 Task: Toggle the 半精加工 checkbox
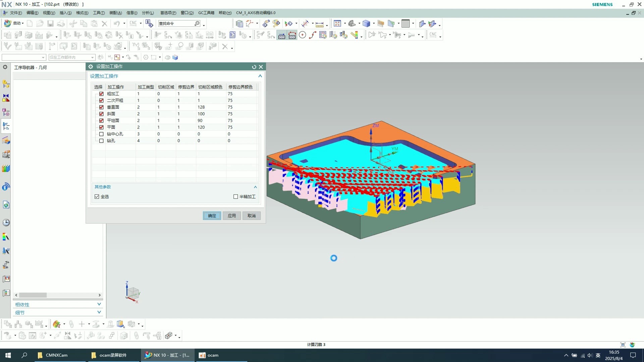tap(235, 197)
